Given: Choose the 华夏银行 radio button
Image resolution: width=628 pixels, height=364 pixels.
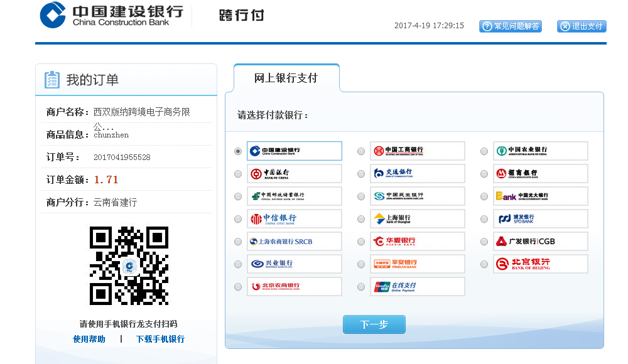Looking at the screenshot, I should (361, 242).
